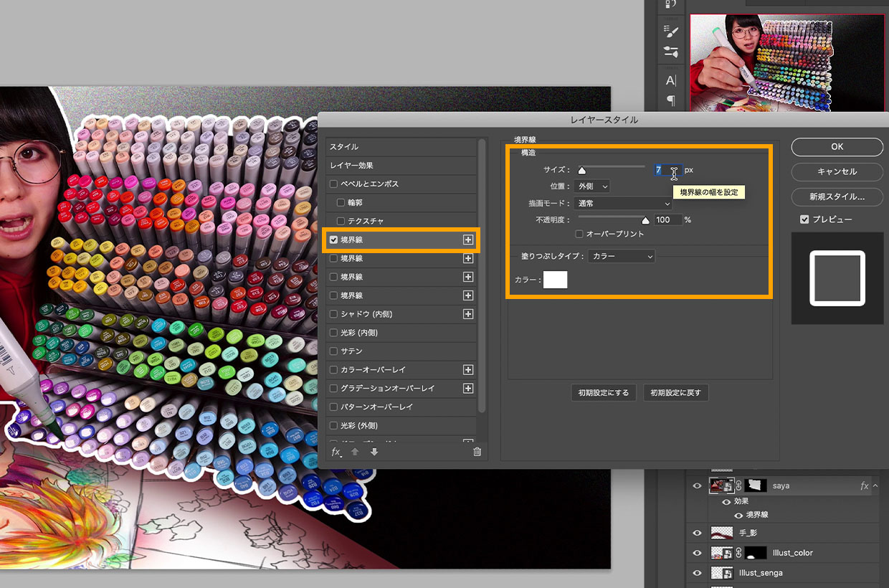Image resolution: width=889 pixels, height=588 pixels.
Task: Hide the Illust_senga layer
Action: coord(696,573)
